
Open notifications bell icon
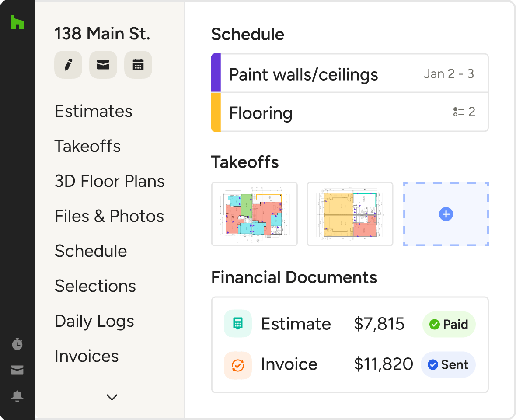(x=17, y=396)
